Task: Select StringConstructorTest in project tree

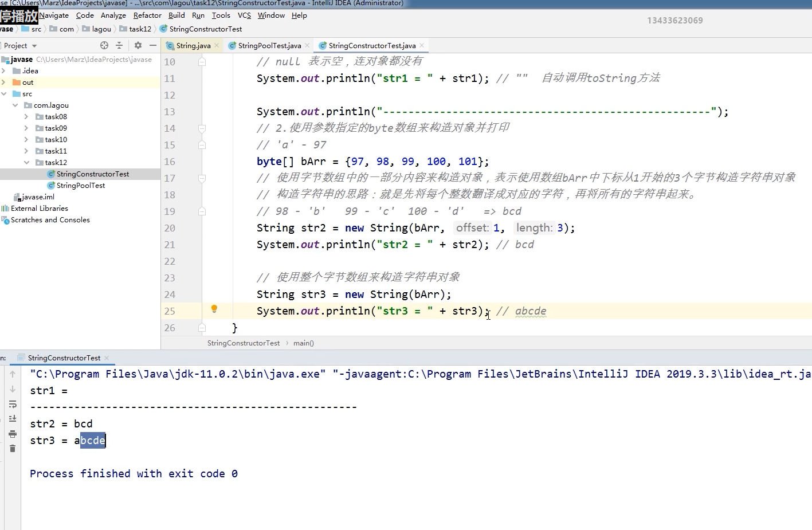Action: pos(93,174)
